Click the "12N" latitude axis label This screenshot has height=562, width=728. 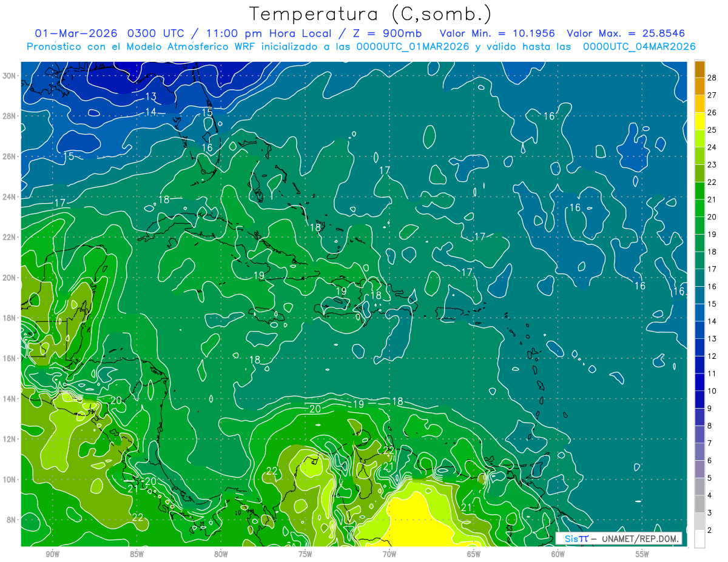point(9,439)
